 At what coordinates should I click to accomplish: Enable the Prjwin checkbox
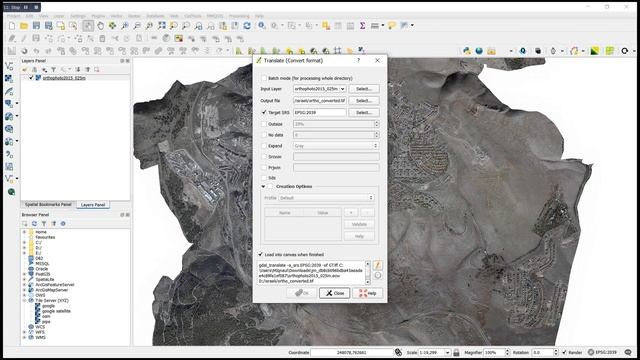click(x=264, y=168)
